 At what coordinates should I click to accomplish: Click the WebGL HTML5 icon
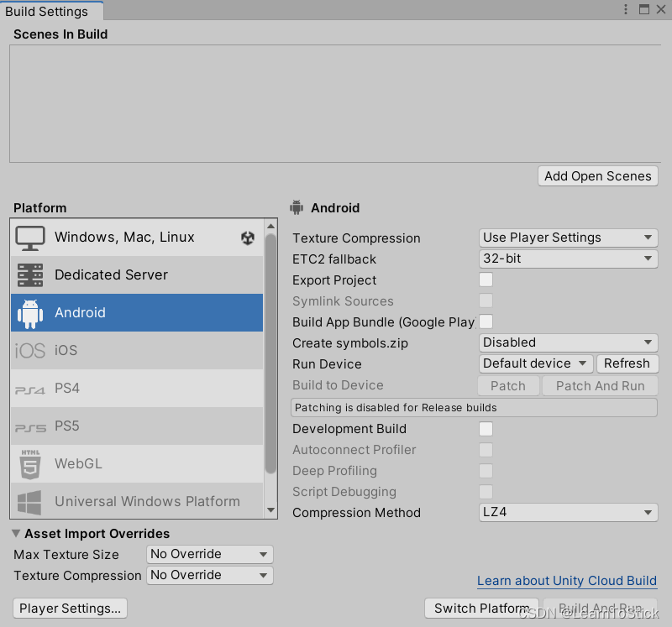(x=30, y=464)
